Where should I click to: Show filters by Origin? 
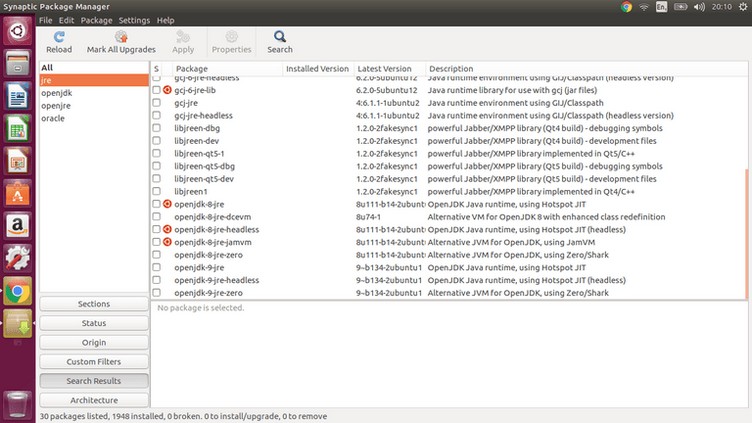point(94,342)
